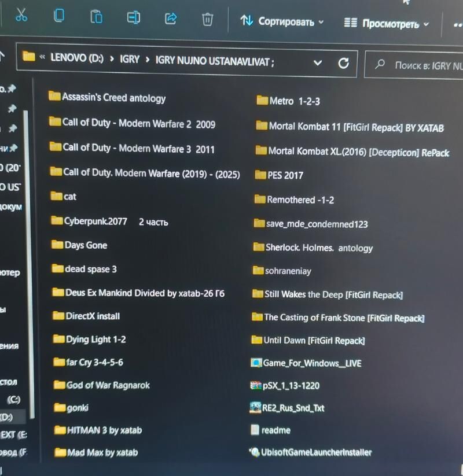Click the Share icon in toolbar
This screenshot has height=476, width=463.
(x=171, y=19)
